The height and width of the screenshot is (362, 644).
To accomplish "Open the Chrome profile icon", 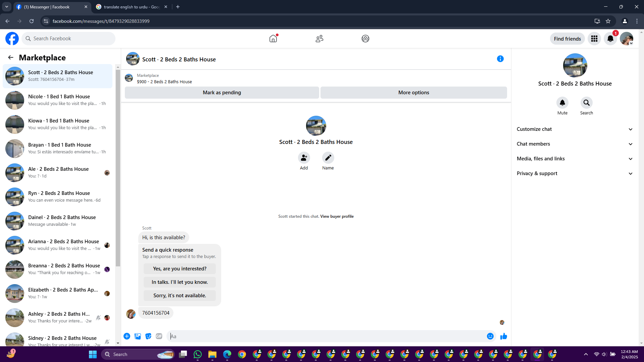I will tap(625, 21).
